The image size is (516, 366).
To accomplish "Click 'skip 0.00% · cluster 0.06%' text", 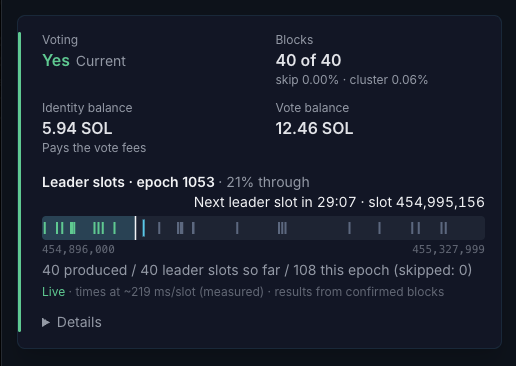I will coord(352,80).
